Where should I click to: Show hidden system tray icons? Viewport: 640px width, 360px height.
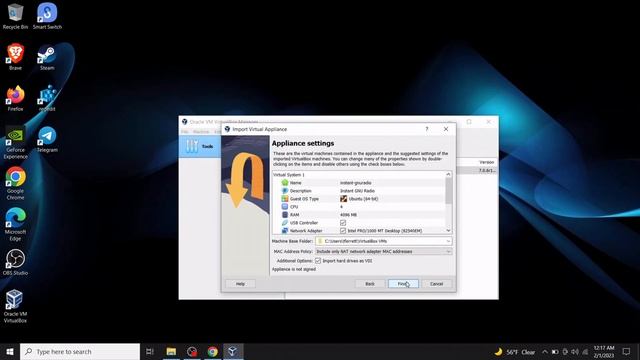545,351
